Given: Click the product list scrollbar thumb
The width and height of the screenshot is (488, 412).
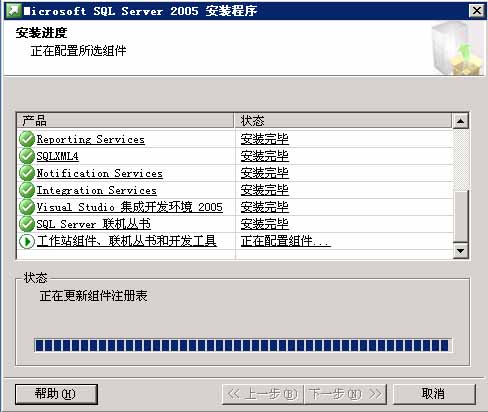Looking at the screenshot, I should coord(461,216).
